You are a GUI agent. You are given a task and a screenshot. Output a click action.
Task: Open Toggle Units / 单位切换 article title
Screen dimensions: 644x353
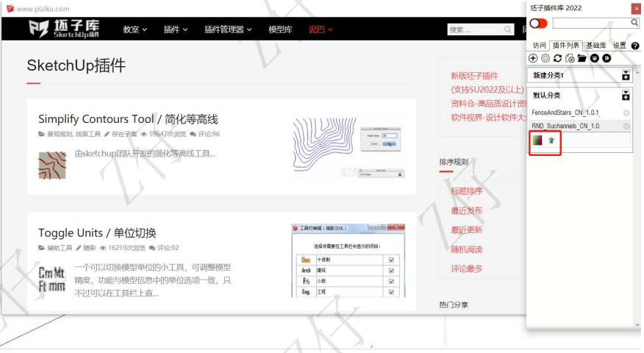(x=97, y=233)
